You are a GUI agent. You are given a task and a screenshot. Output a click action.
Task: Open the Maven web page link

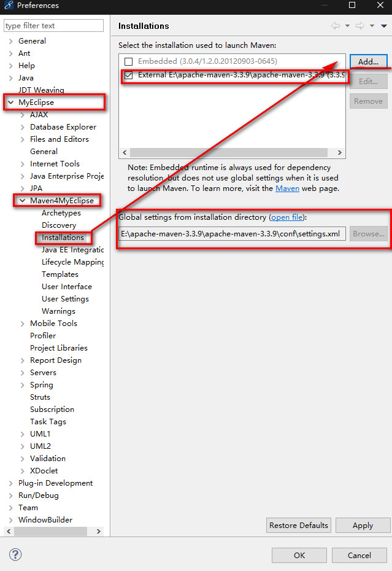coord(287,188)
